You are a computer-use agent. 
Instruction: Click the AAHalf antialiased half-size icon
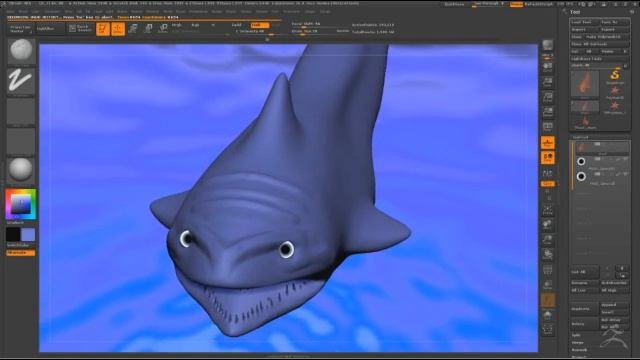[547, 112]
